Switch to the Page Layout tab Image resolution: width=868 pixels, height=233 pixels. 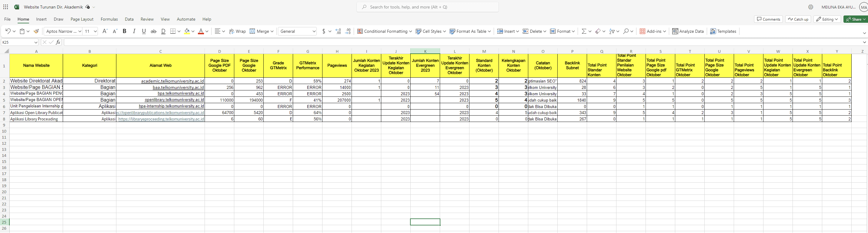[82, 19]
